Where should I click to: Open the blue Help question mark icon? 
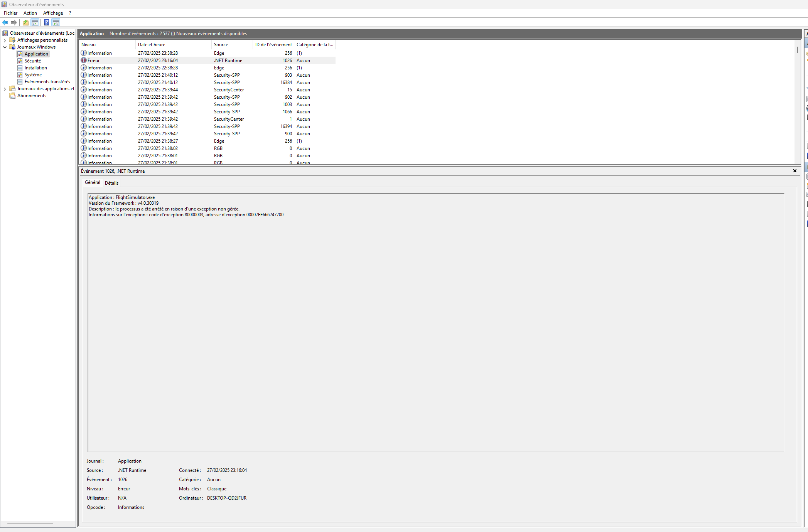[x=46, y=22]
